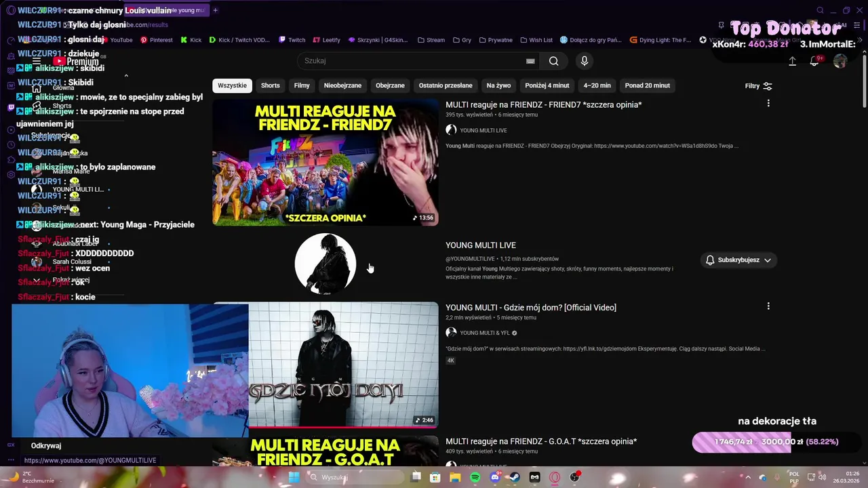Open POL PLP language switcher in tray
The image size is (868, 488).
pos(794,477)
